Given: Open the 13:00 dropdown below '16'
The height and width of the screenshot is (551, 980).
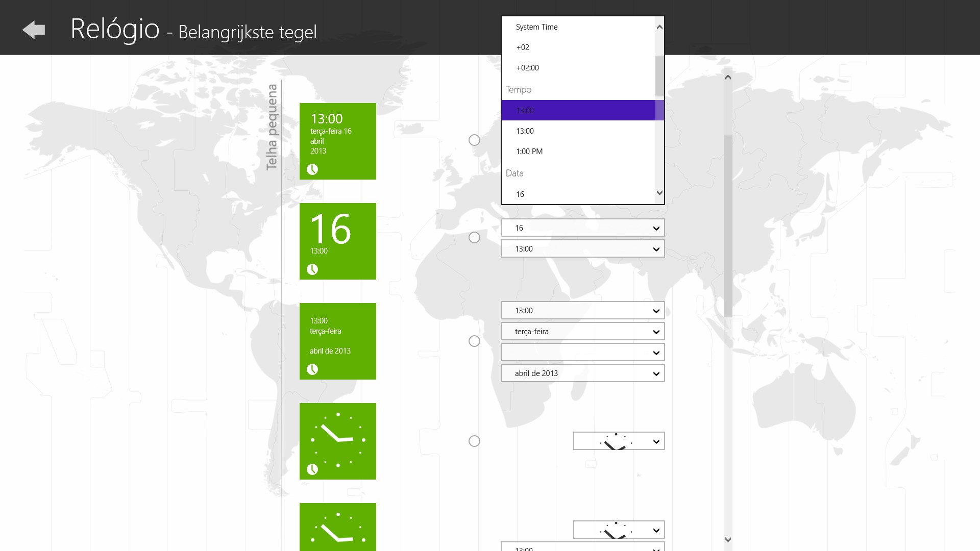Looking at the screenshot, I should click(x=582, y=249).
